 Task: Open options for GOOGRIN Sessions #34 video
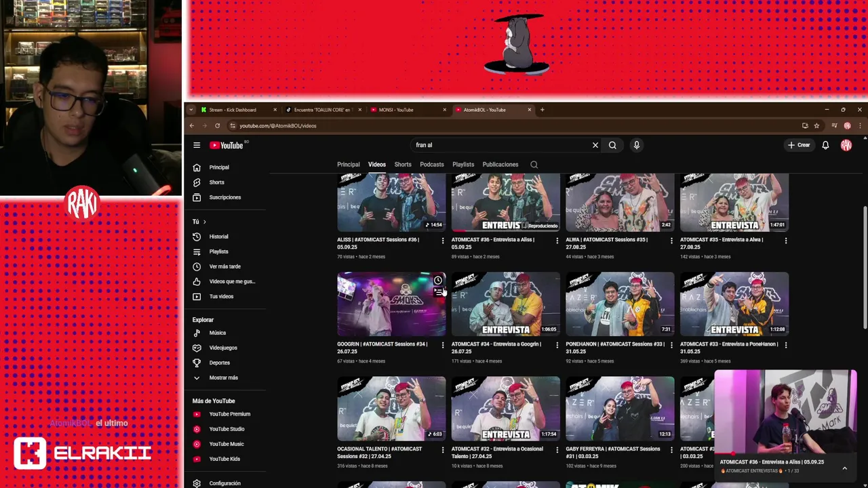(x=443, y=345)
